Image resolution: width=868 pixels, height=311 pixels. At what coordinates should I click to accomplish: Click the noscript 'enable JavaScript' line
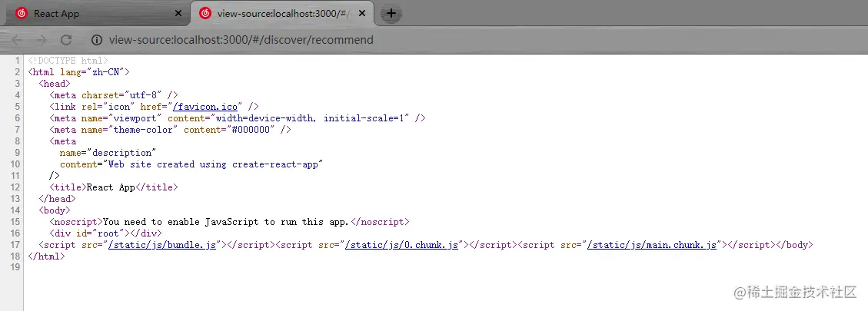229,222
